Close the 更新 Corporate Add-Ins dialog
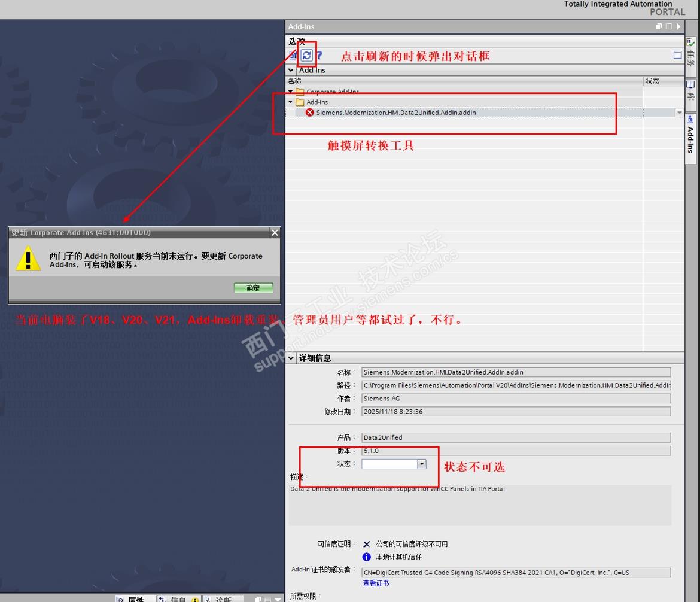The image size is (700, 602). (275, 232)
